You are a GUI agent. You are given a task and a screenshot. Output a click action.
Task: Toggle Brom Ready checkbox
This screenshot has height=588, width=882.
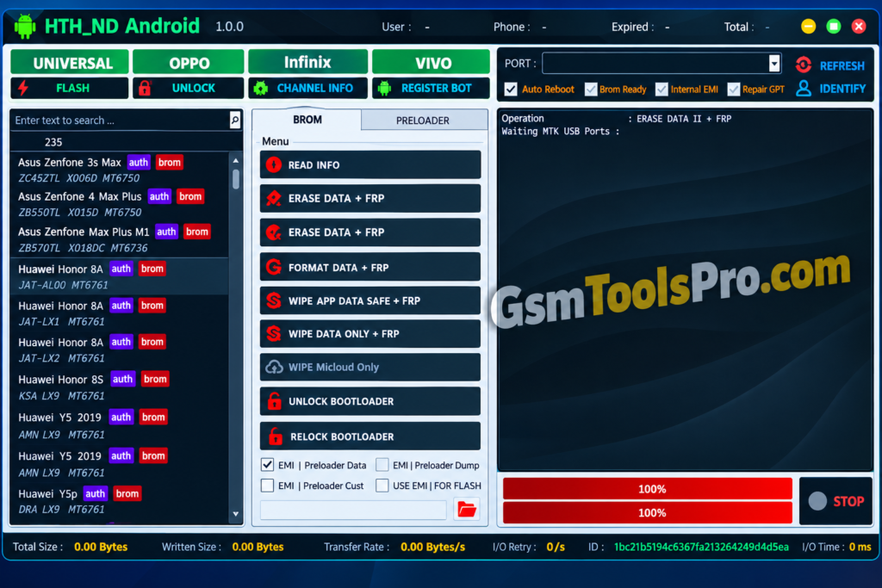tap(591, 89)
